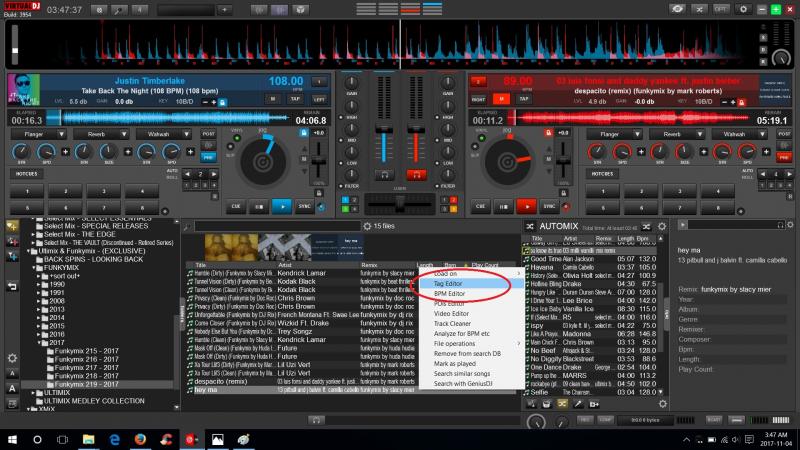Viewport: 800px width, 450px height.
Task: Toggle left deck key lock
Action: 222,103
